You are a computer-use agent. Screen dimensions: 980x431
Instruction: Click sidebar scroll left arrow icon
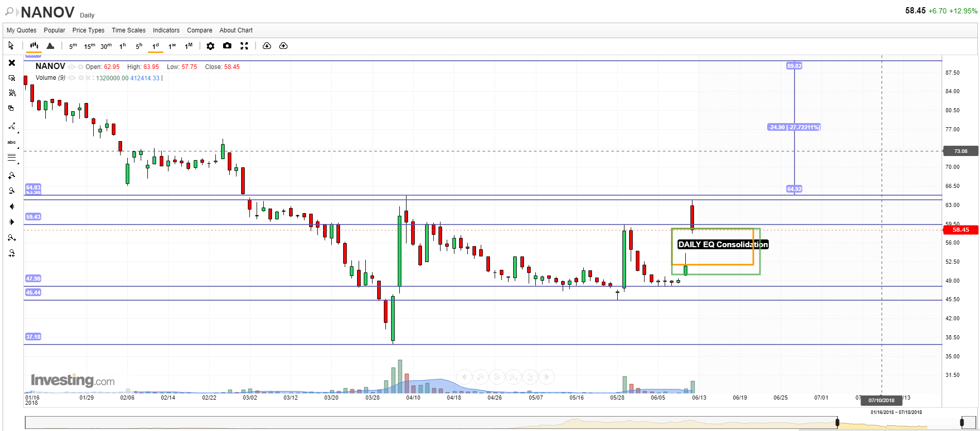click(x=12, y=206)
